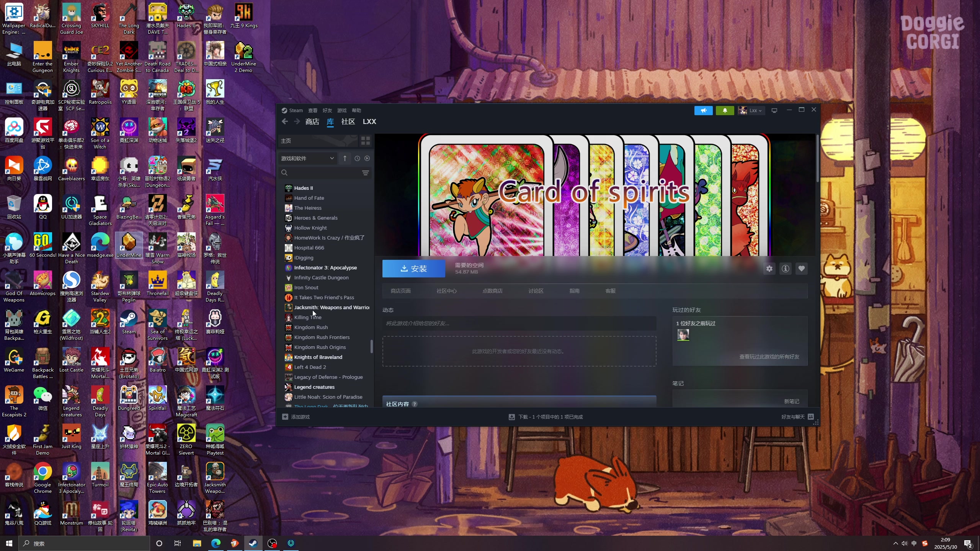Click 新笔记 to create a note

pyautogui.click(x=791, y=401)
